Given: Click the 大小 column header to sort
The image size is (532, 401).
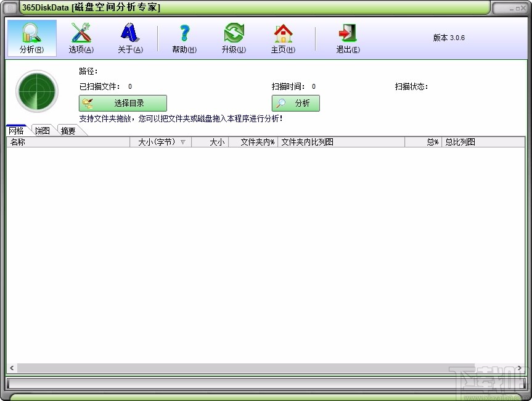Looking at the screenshot, I should point(213,142).
